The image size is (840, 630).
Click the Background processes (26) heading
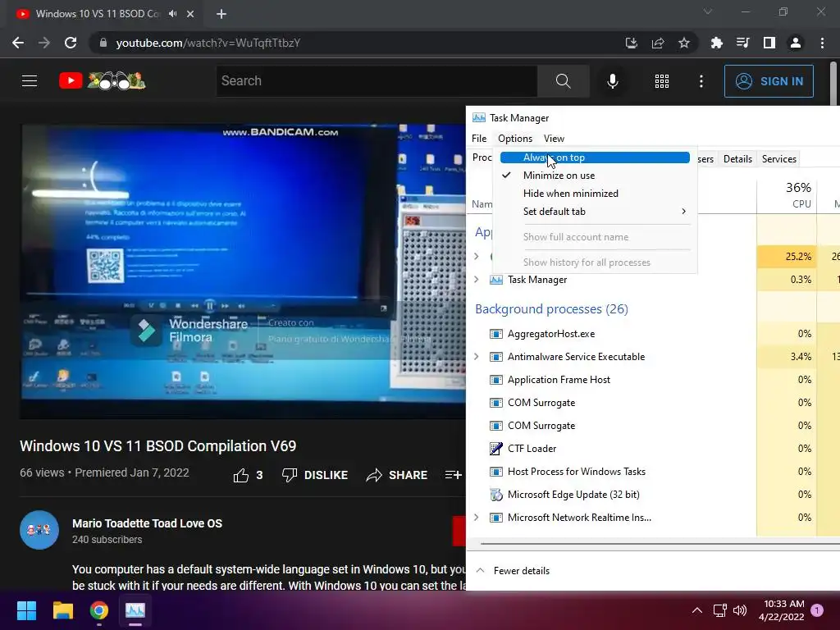551,309
